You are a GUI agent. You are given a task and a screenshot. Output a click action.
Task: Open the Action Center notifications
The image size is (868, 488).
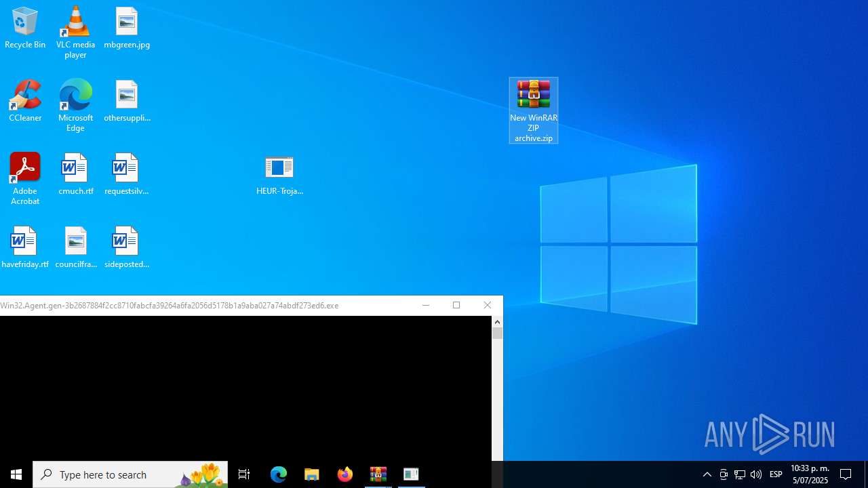coord(846,474)
